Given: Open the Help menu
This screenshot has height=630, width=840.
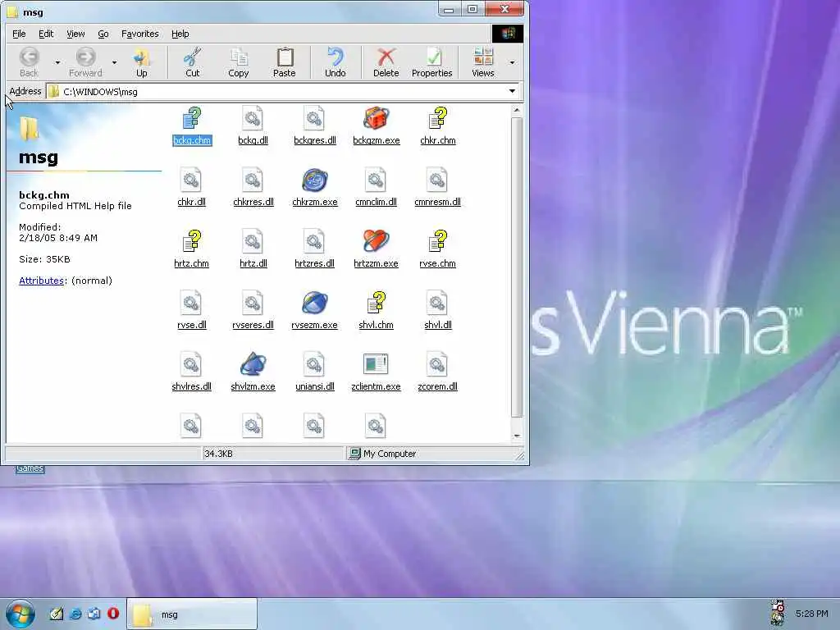Looking at the screenshot, I should [180, 34].
